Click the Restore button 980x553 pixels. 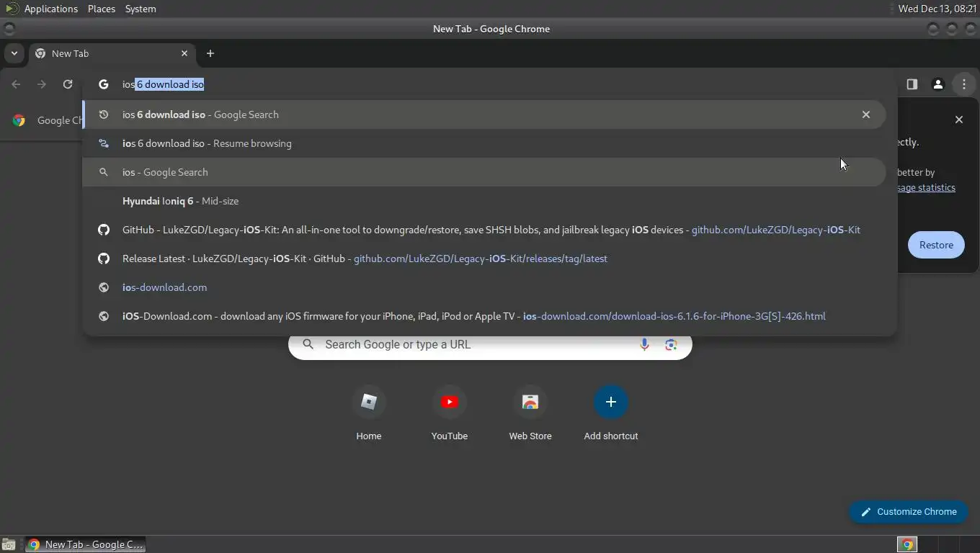pyautogui.click(x=936, y=245)
